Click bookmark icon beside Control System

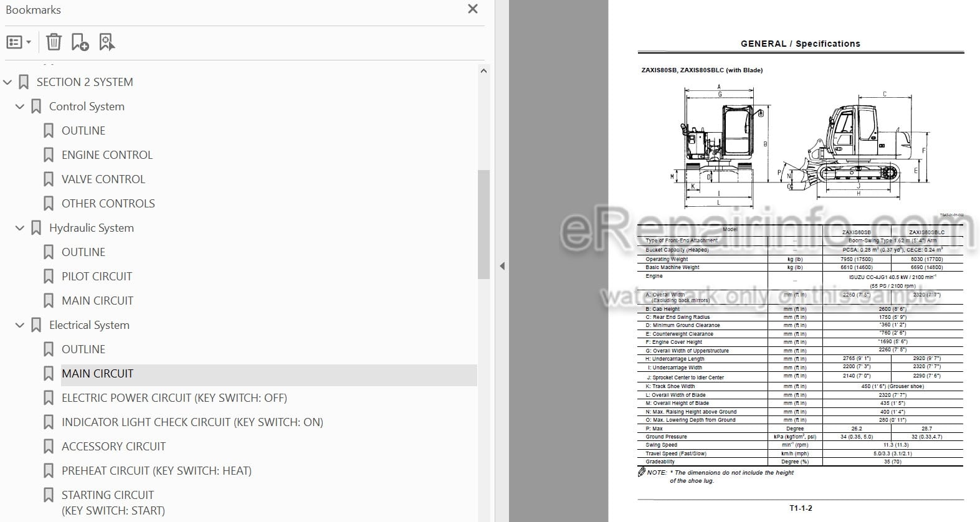36,107
